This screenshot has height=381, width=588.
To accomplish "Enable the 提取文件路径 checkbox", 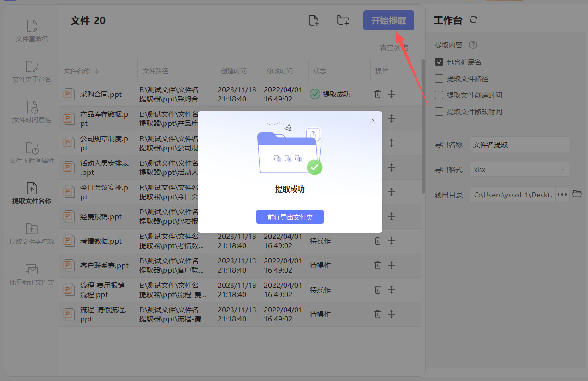I will (439, 78).
